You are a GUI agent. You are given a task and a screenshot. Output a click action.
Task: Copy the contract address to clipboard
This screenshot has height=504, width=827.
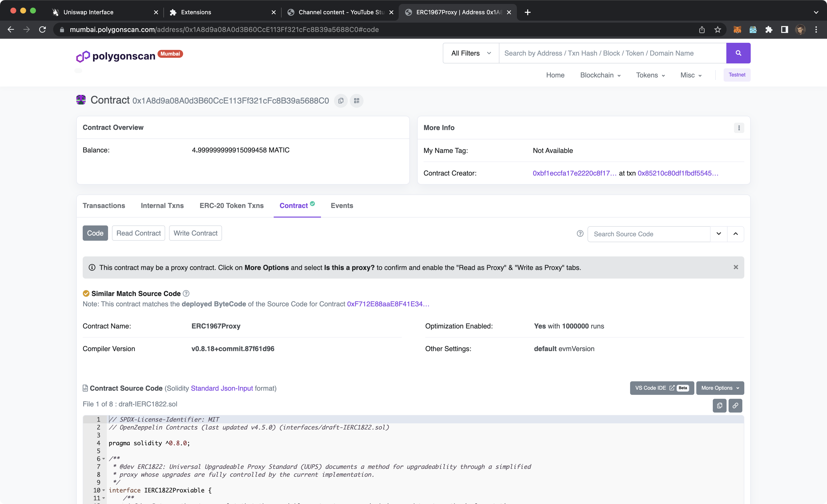[x=340, y=101]
